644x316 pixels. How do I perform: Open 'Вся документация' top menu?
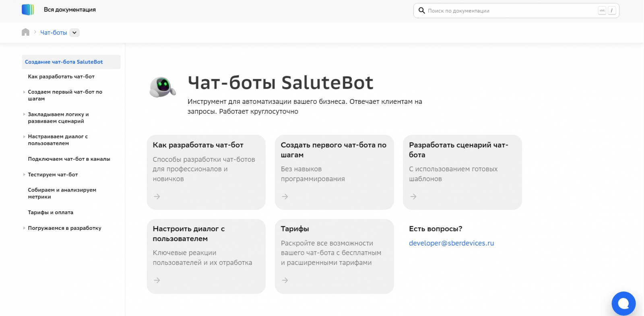tap(70, 10)
